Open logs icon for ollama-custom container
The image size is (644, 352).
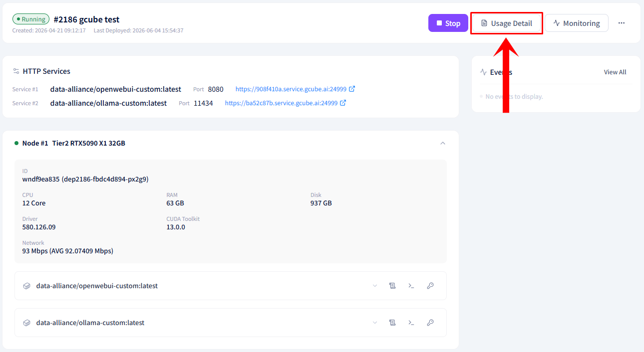[392, 323]
